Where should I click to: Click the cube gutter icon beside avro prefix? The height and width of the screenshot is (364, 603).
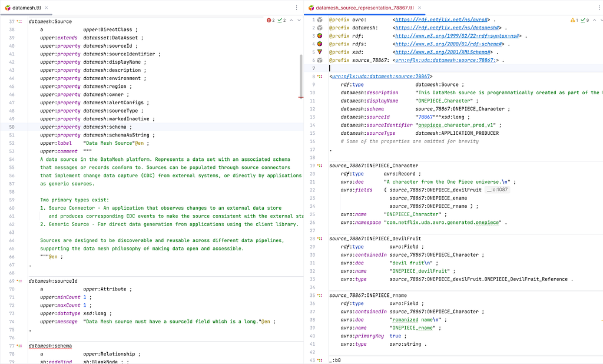(x=320, y=19)
